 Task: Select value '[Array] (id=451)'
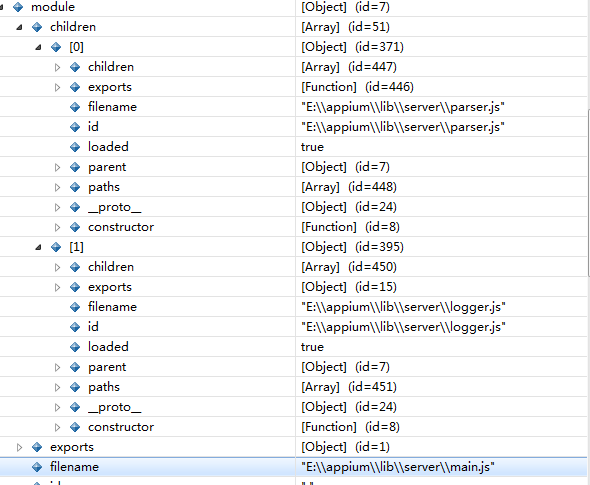(x=349, y=387)
